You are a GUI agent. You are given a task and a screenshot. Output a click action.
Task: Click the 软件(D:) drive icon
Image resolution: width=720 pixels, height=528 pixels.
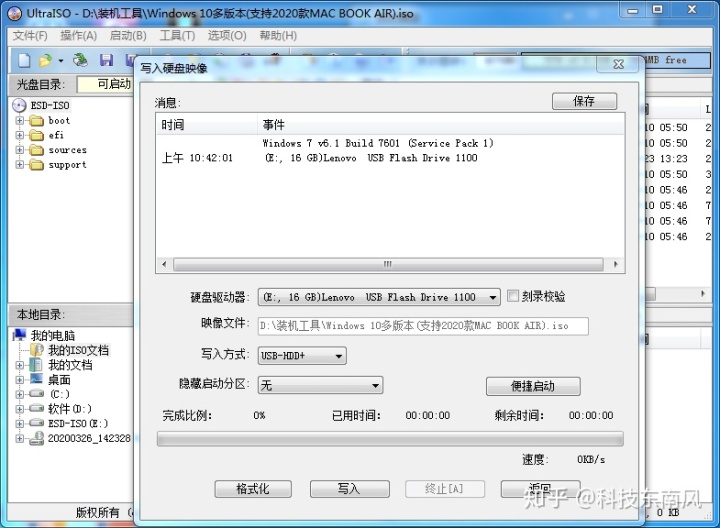[x=36, y=408]
